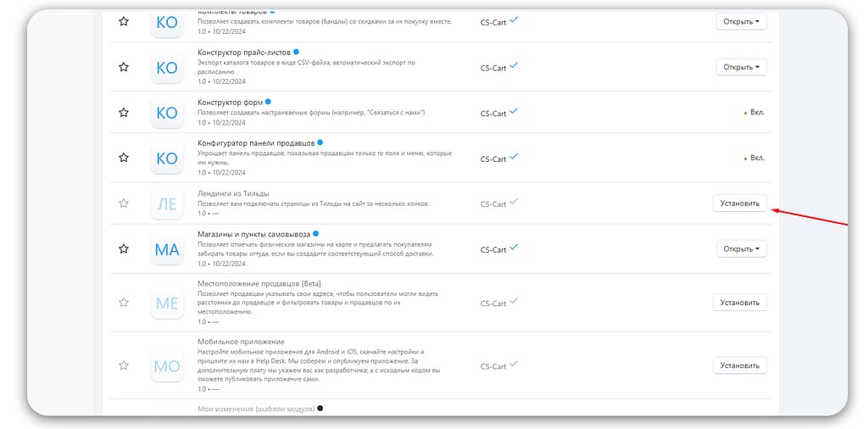868x429 pixels.
Task: Click the ME add-on logo icon
Action: click(x=167, y=303)
